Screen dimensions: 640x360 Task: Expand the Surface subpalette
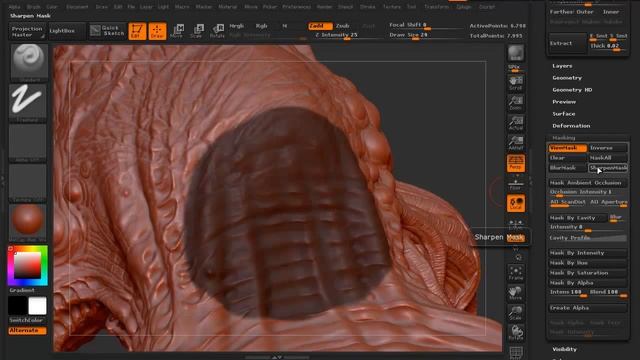pyautogui.click(x=564, y=114)
